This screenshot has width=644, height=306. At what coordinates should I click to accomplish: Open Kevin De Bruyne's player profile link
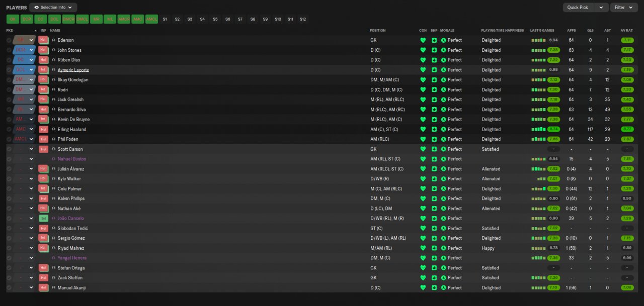(73, 120)
